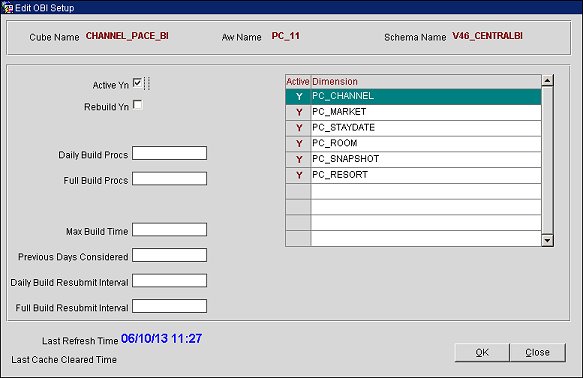583x378 pixels.
Task: Confirm with the OK button
Action: [482, 352]
